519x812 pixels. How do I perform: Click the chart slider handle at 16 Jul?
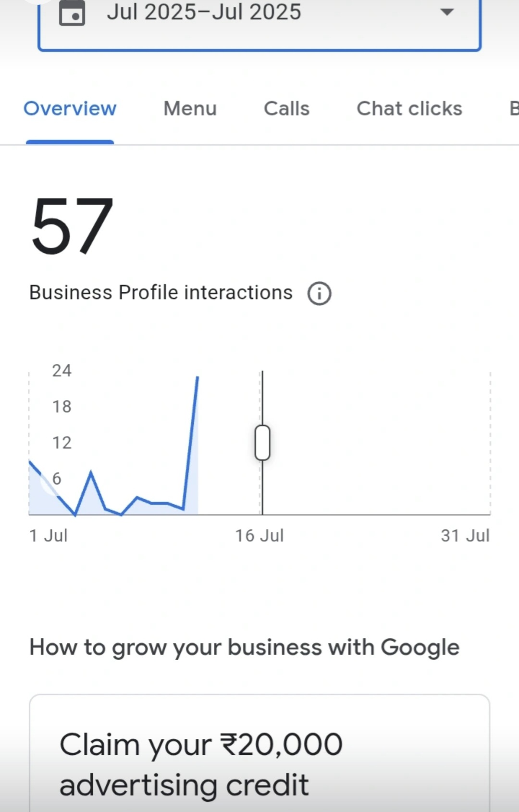point(262,443)
